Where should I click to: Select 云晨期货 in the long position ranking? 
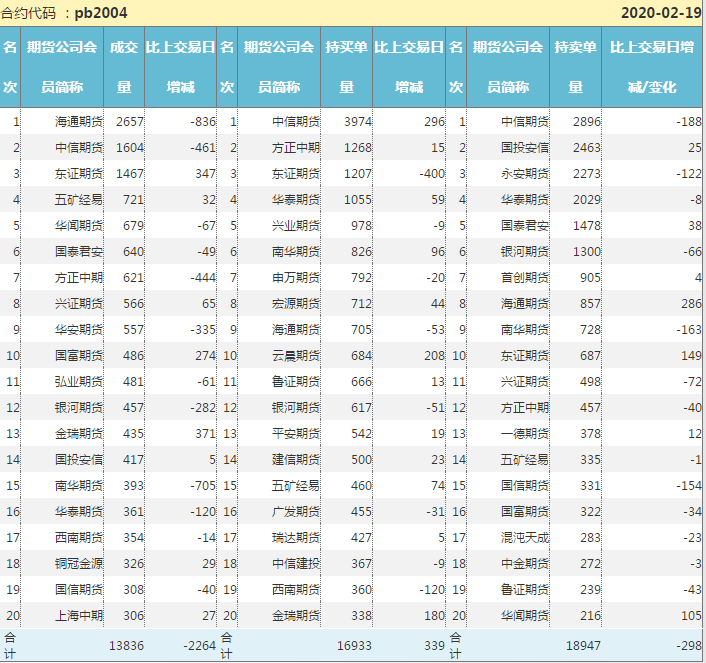pos(296,356)
